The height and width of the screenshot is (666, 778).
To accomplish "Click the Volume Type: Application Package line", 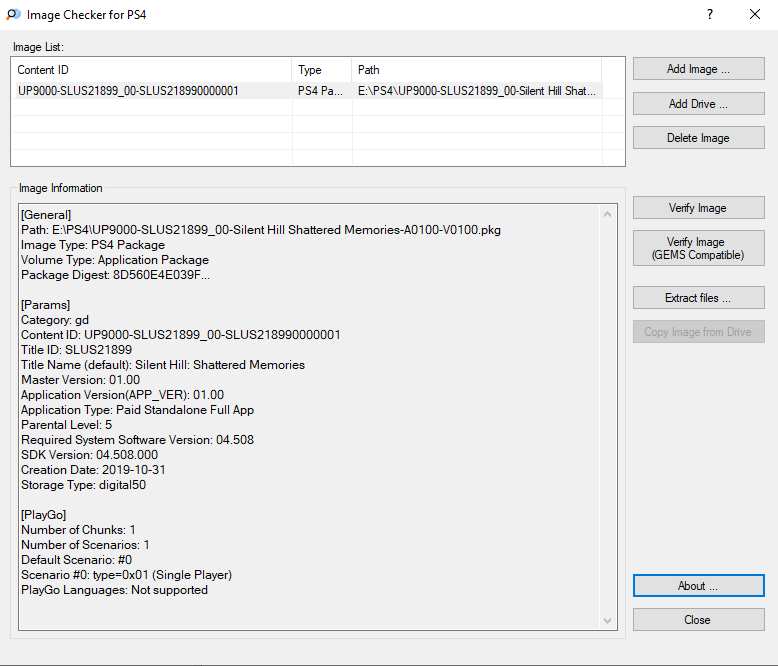I will click(115, 260).
